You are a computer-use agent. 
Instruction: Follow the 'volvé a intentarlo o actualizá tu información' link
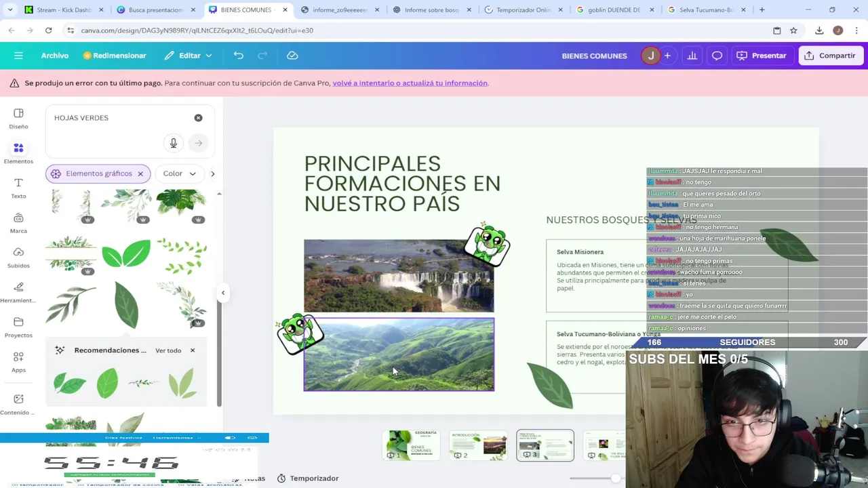410,83
